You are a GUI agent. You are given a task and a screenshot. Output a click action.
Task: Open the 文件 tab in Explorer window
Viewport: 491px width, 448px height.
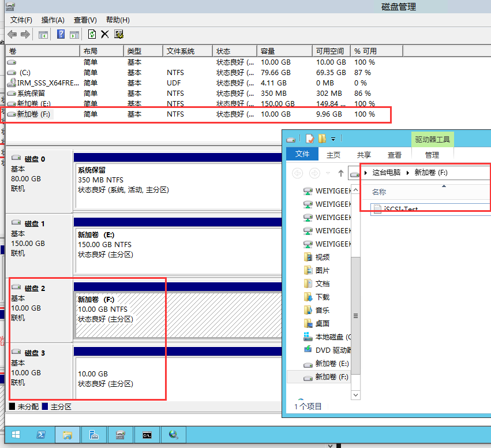[x=302, y=154]
